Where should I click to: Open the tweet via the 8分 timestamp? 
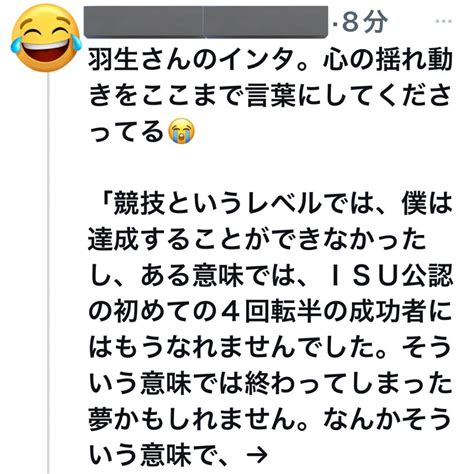click(365, 22)
